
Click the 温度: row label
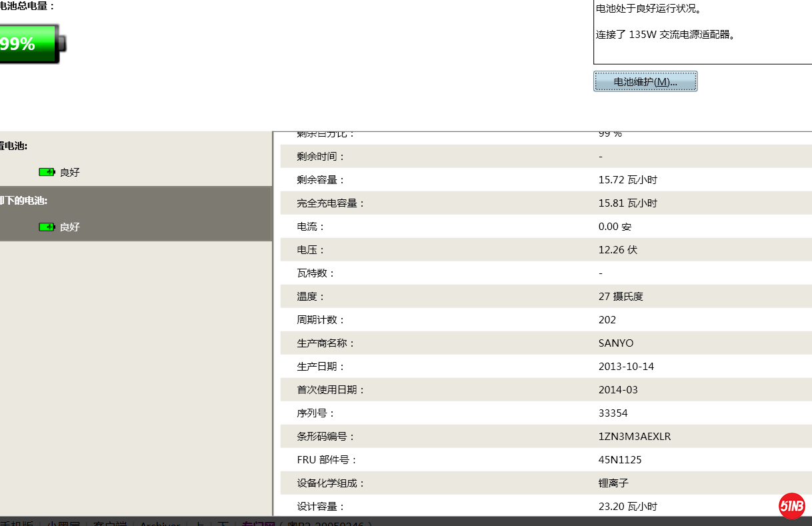[311, 297]
